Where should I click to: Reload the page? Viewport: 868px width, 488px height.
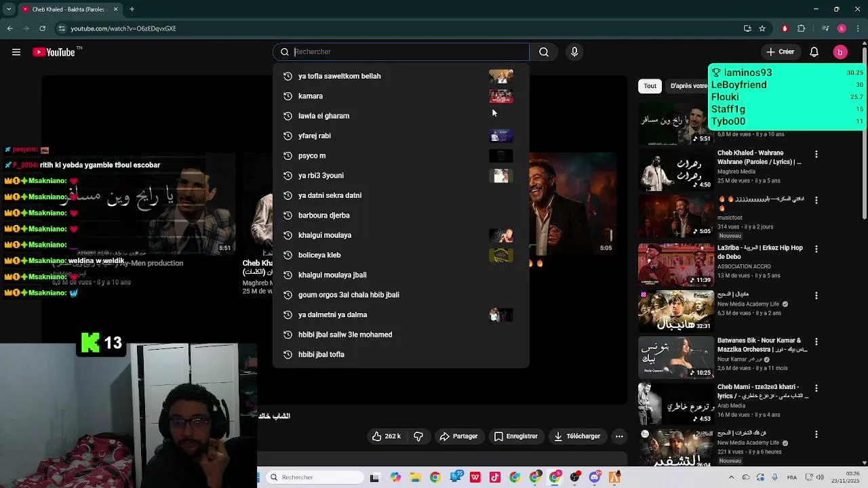[42, 28]
